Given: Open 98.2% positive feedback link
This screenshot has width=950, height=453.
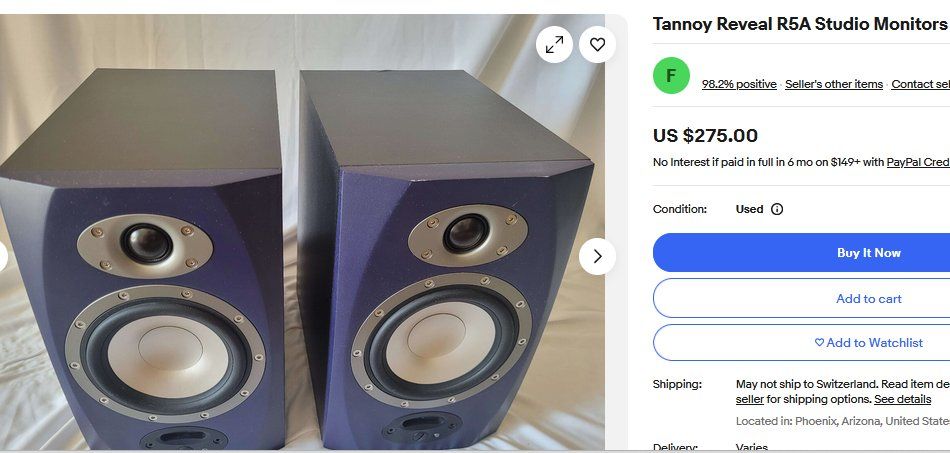Looking at the screenshot, I should coord(739,84).
